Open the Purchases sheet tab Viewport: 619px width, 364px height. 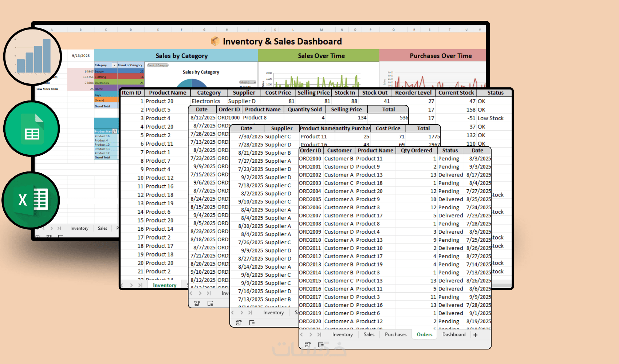point(395,335)
